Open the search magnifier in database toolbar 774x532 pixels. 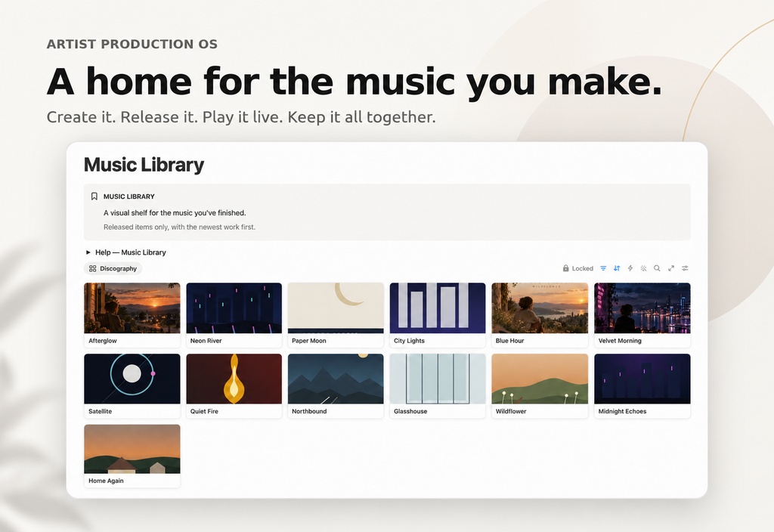(657, 268)
